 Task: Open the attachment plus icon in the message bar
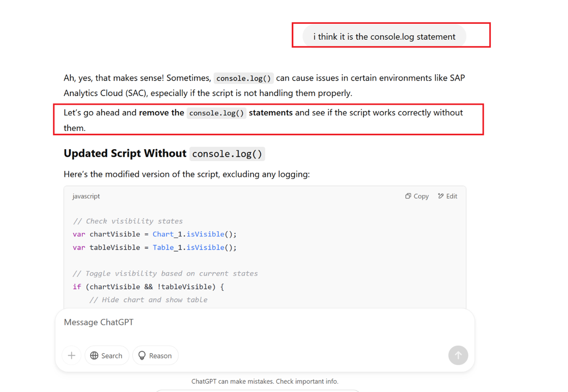point(71,355)
